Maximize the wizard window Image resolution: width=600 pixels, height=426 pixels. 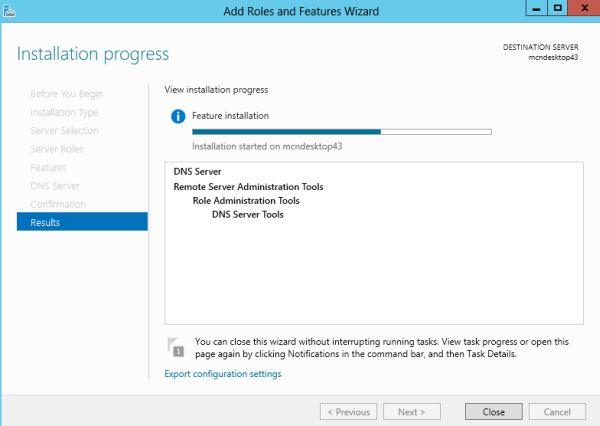(558, 8)
